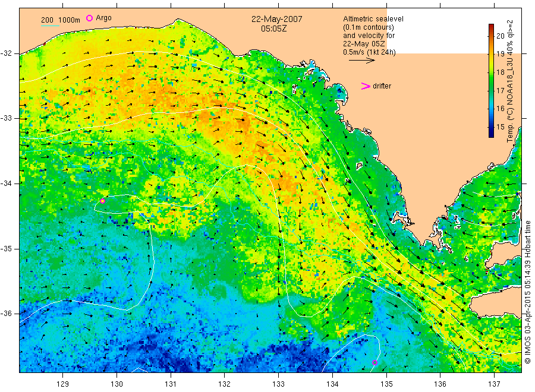Click the 'drifter' legend label
The image size is (535, 392).
pos(382,86)
